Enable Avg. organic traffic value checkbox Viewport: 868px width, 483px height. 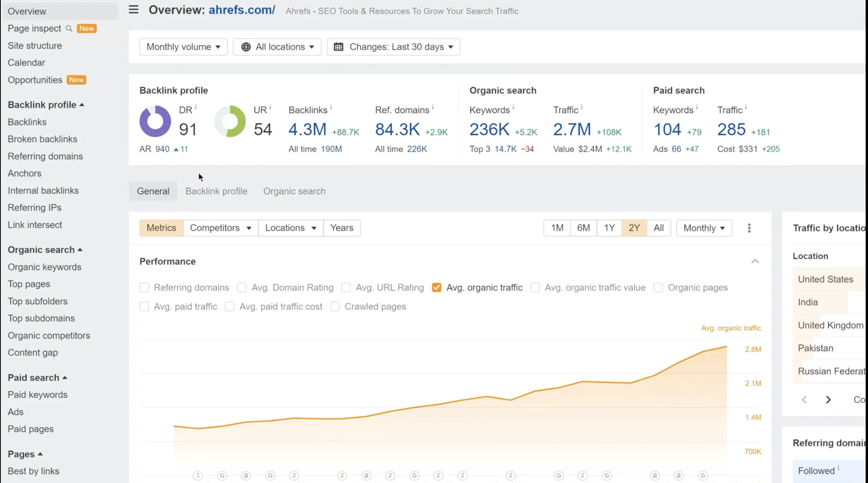click(x=535, y=288)
